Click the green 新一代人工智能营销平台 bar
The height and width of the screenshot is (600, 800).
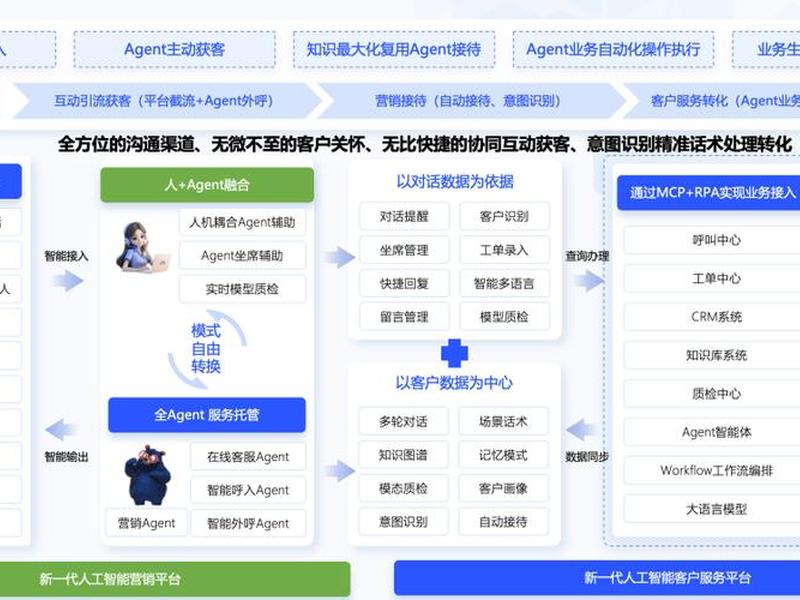pyautogui.click(x=175, y=579)
